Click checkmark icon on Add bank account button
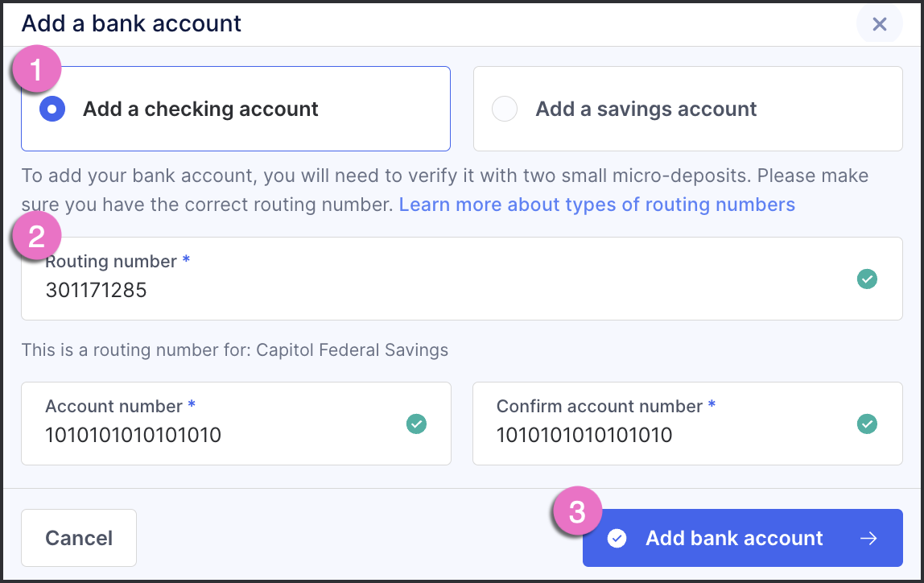Viewport: 924px width, 583px height. coord(617,538)
